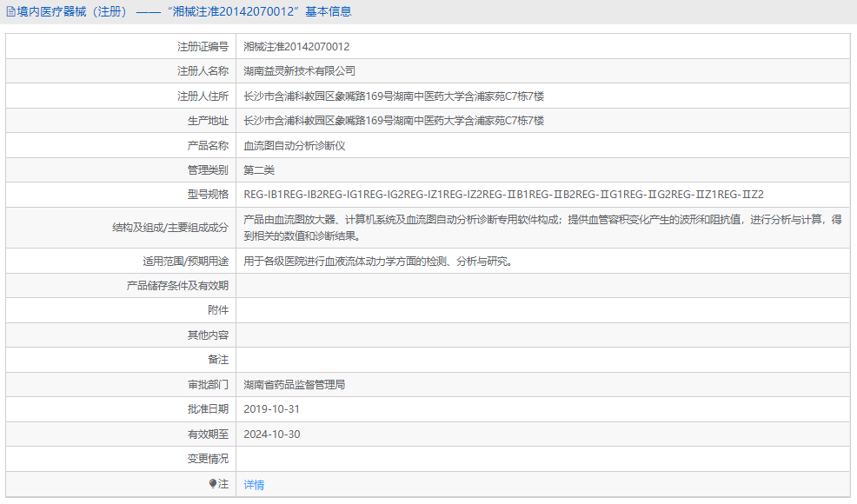Click the 有效期至 label
The height and width of the screenshot is (504, 857).
208,434
